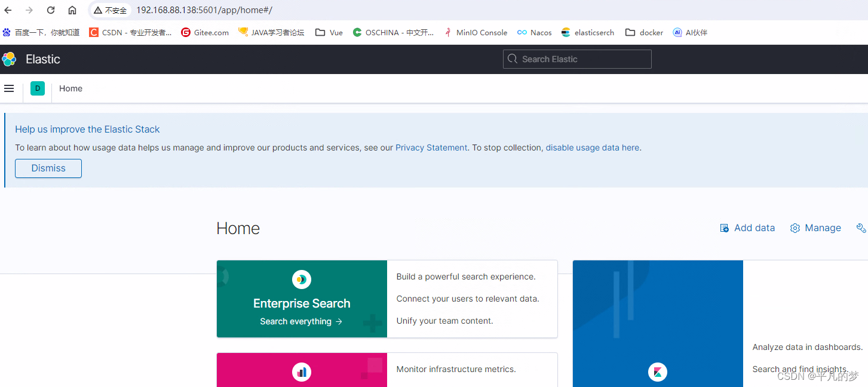Expand the elasticserch bookmark entry
868x387 pixels.
tap(587, 32)
